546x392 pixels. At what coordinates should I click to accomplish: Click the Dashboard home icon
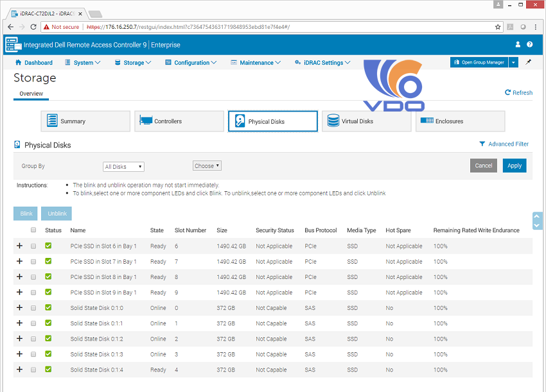tap(19, 62)
